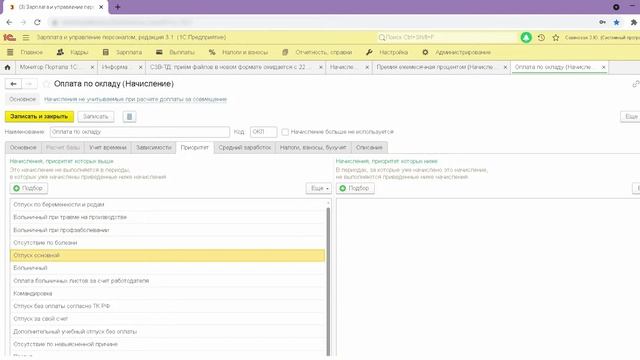Select row Отпуск основной

click(x=167, y=256)
